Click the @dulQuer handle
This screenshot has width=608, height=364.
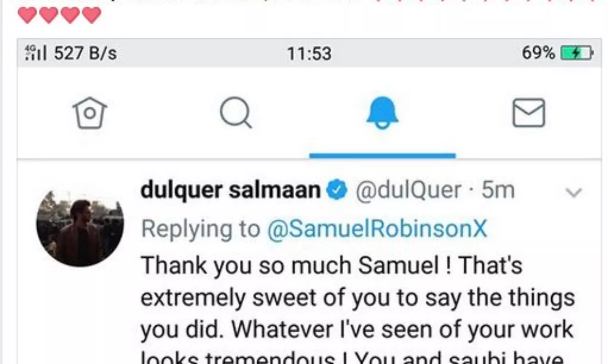[x=408, y=190]
